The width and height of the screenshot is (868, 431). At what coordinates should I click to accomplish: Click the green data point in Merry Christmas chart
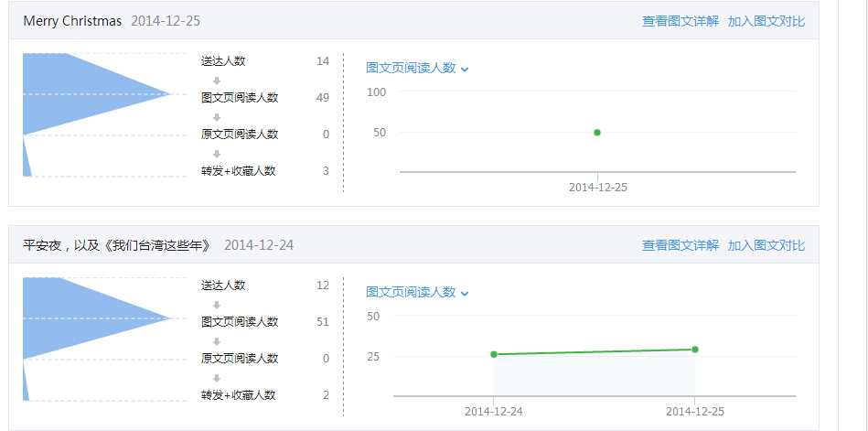pos(597,133)
